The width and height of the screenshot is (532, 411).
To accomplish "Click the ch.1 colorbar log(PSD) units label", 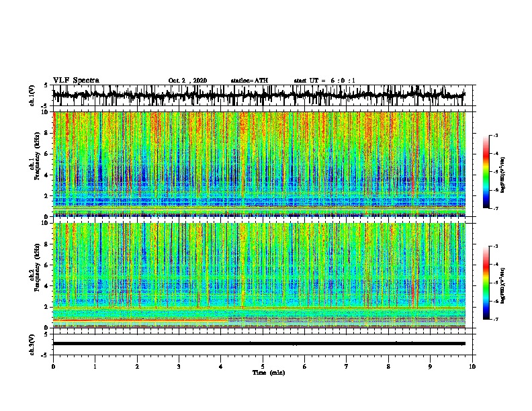I will click(x=503, y=175).
